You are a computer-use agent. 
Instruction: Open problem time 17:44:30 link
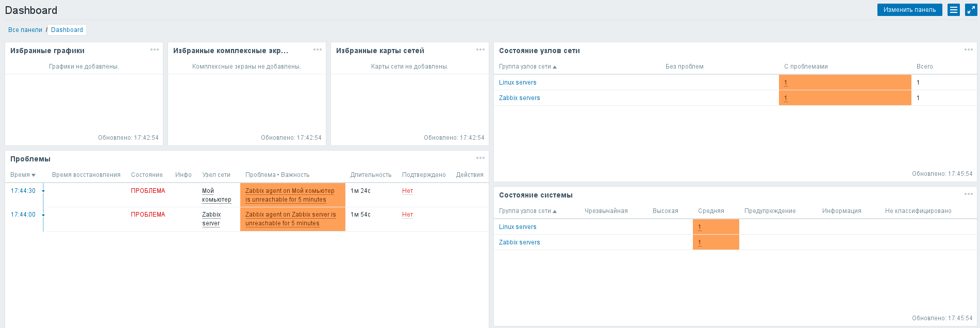tap(23, 191)
